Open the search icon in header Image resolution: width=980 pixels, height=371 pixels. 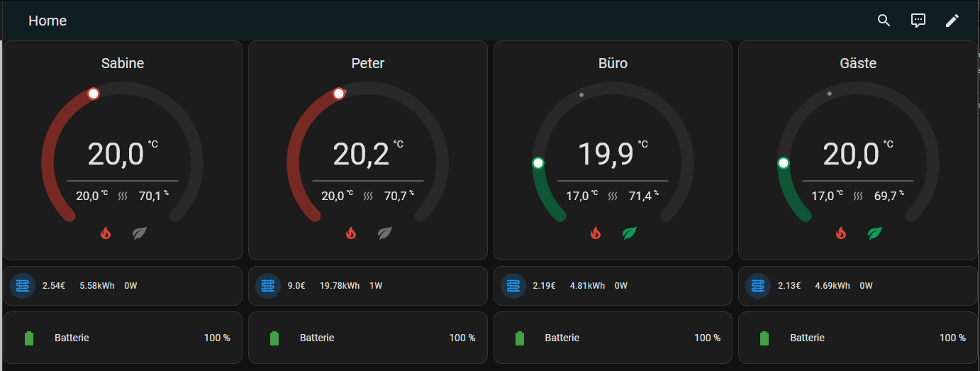[884, 21]
